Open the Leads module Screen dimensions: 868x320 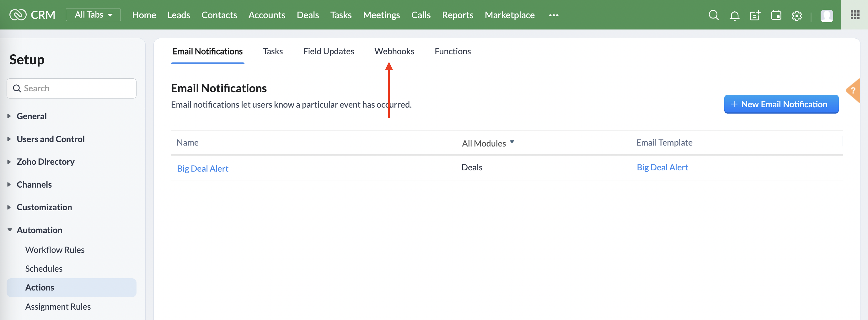[179, 15]
